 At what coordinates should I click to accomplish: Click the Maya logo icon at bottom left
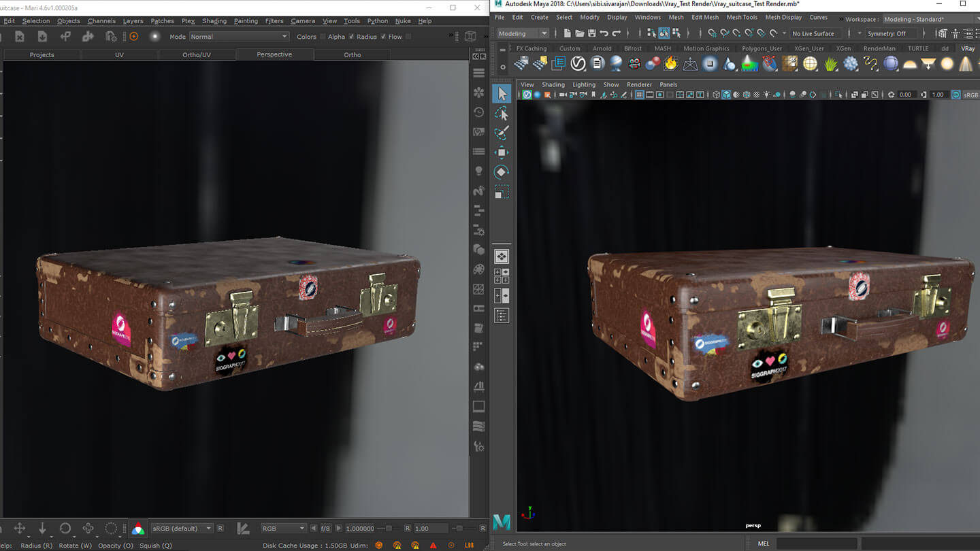502,522
